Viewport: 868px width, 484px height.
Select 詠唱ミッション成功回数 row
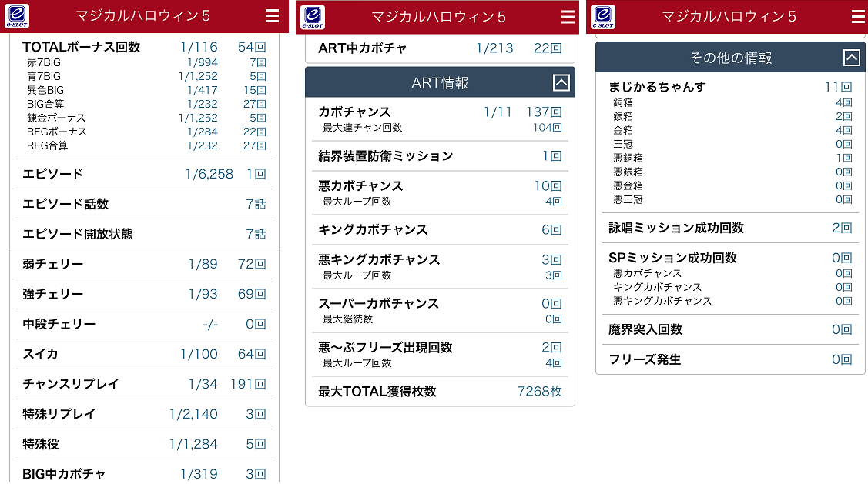click(730, 228)
